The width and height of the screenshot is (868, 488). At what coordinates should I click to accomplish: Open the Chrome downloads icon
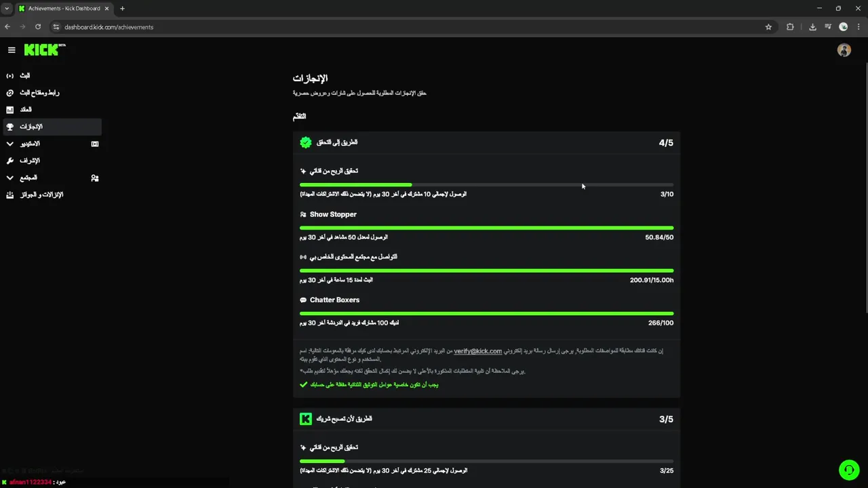812,27
